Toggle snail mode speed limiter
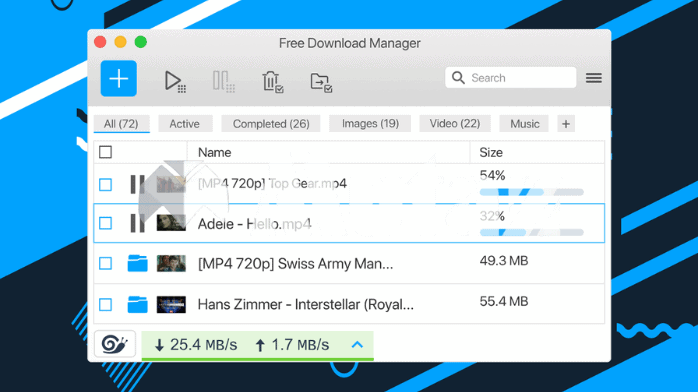The image size is (698, 392). (115, 344)
